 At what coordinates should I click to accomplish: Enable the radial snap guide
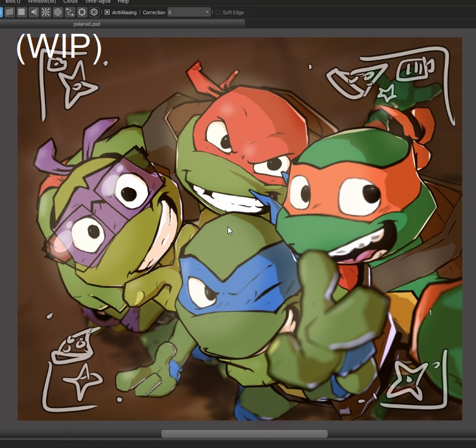point(46,12)
